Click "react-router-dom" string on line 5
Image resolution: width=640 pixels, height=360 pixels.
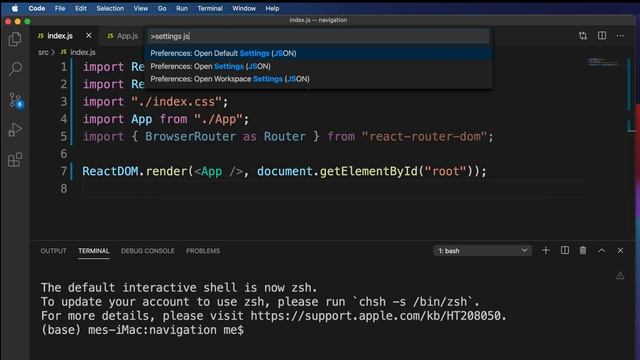(x=424, y=136)
